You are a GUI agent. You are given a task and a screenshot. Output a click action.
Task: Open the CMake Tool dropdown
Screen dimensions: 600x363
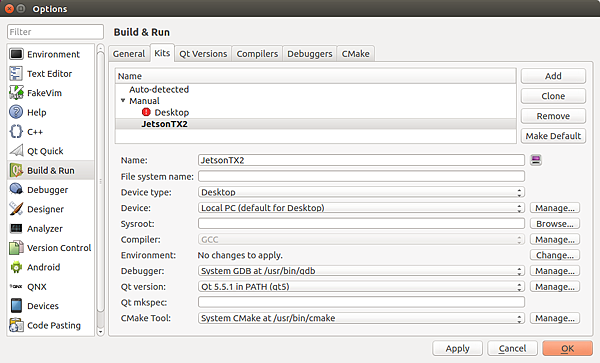click(361, 318)
